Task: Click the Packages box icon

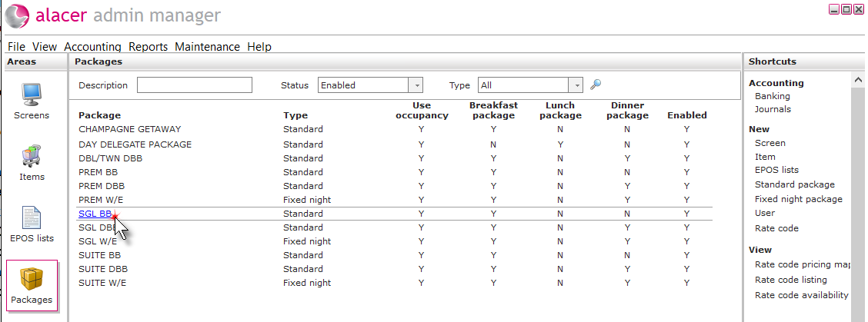Action: tap(32, 280)
